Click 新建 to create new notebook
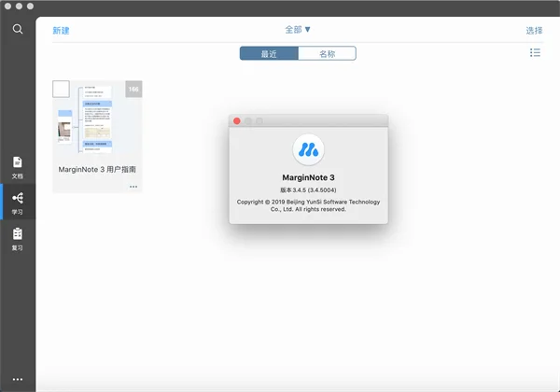The height and width of the screenshot is (392, 560). [x=61, y=31]
